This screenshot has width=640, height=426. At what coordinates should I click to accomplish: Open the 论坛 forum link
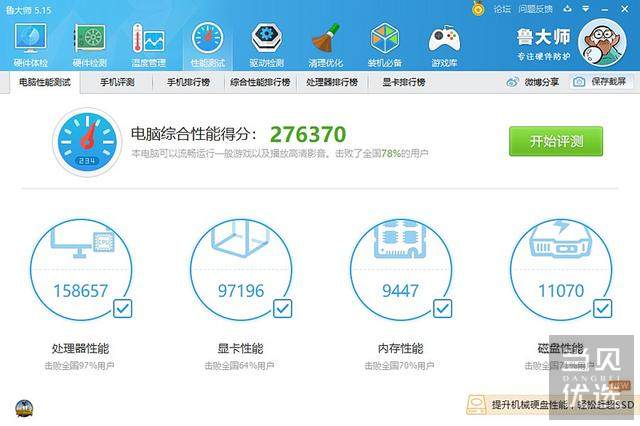502,9
